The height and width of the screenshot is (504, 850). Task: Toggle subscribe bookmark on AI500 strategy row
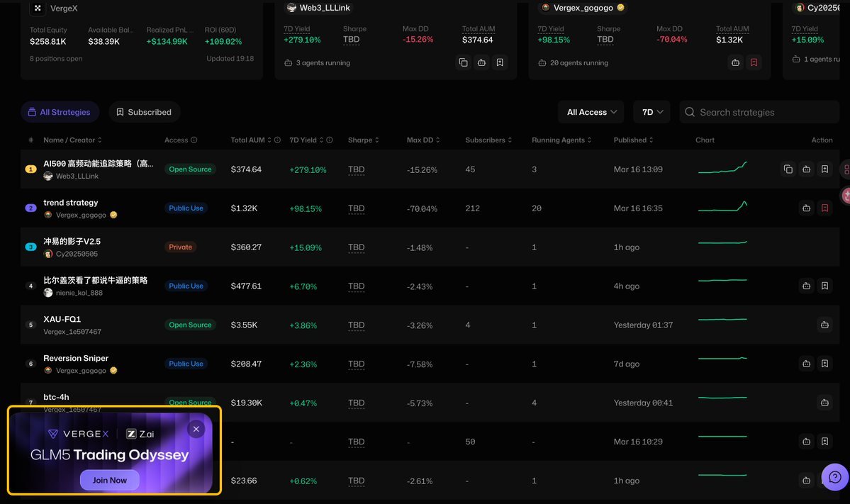pos(824,169)
